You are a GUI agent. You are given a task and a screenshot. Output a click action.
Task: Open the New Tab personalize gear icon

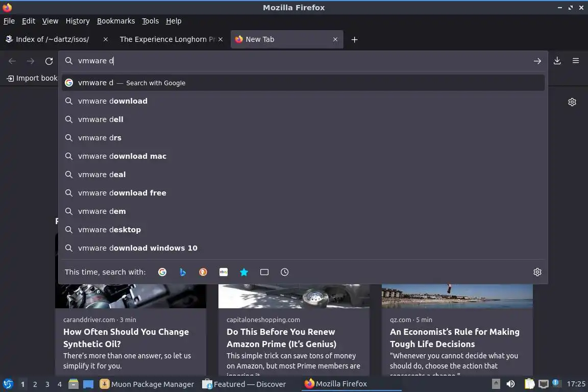[x=572, y=102]
